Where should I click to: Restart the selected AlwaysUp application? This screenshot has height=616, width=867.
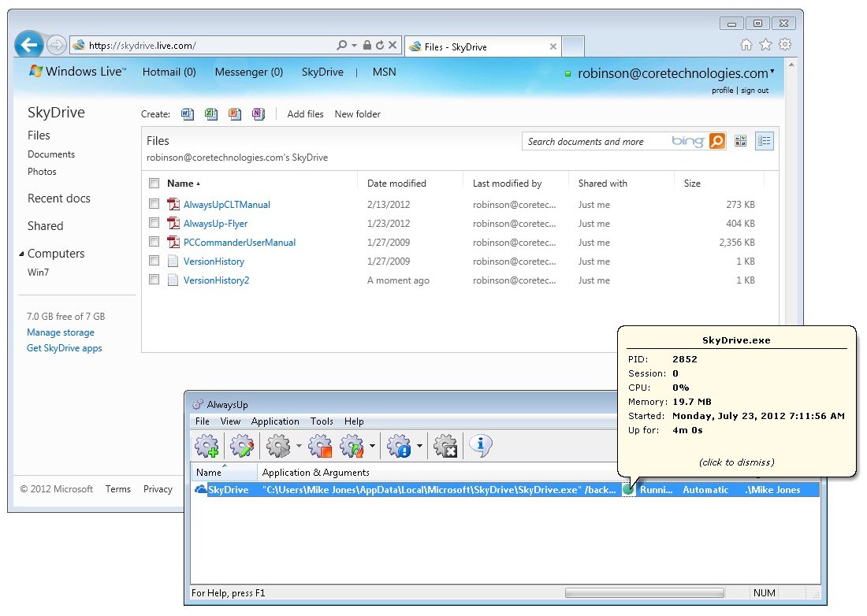(x=352, y=446)
